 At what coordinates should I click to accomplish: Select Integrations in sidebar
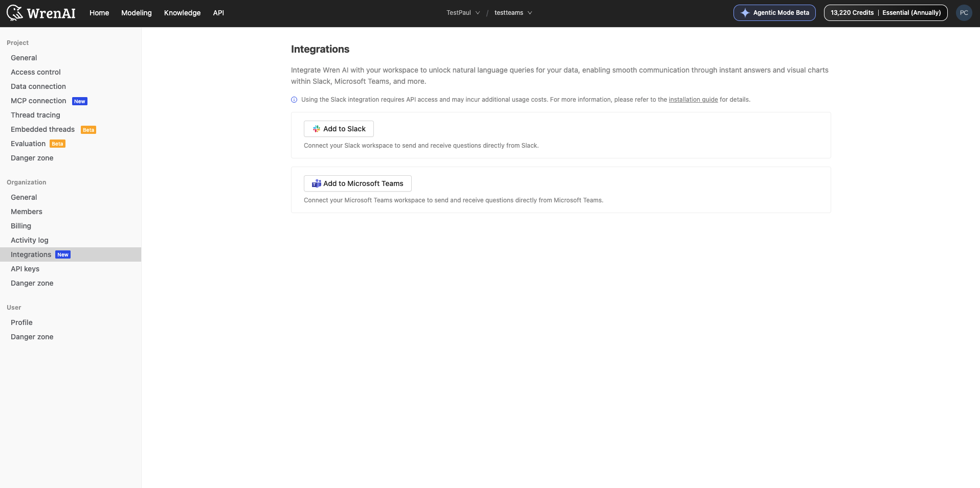pyautogui.click(x=71, y=254)
